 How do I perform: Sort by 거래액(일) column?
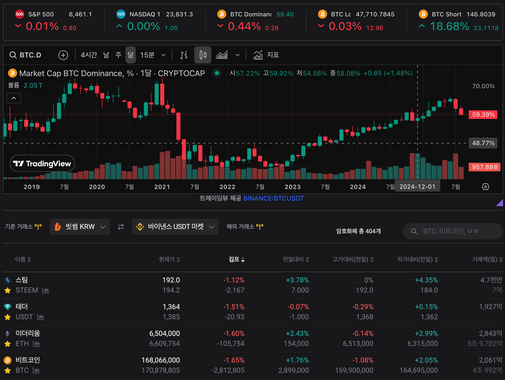(487, 259)
